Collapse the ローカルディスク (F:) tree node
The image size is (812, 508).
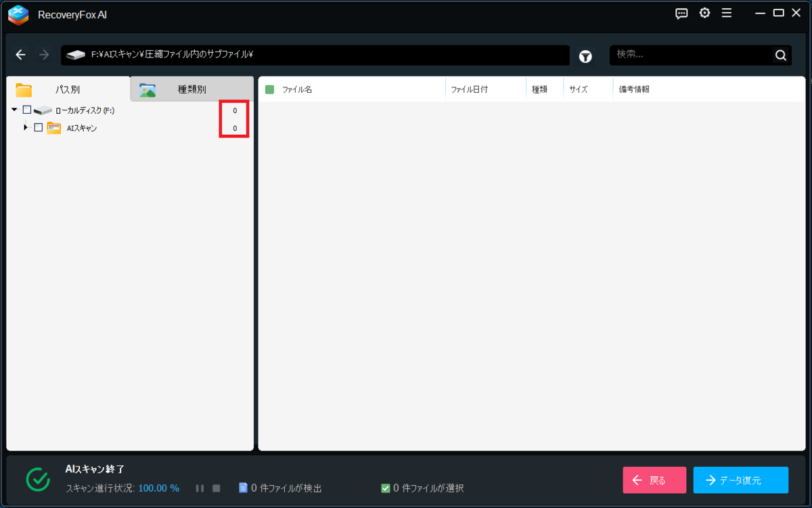[14, 110]
